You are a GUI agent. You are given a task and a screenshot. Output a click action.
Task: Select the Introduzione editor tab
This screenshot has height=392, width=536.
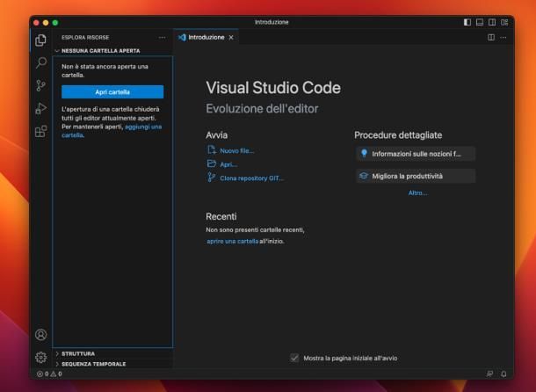click(206, 37)
